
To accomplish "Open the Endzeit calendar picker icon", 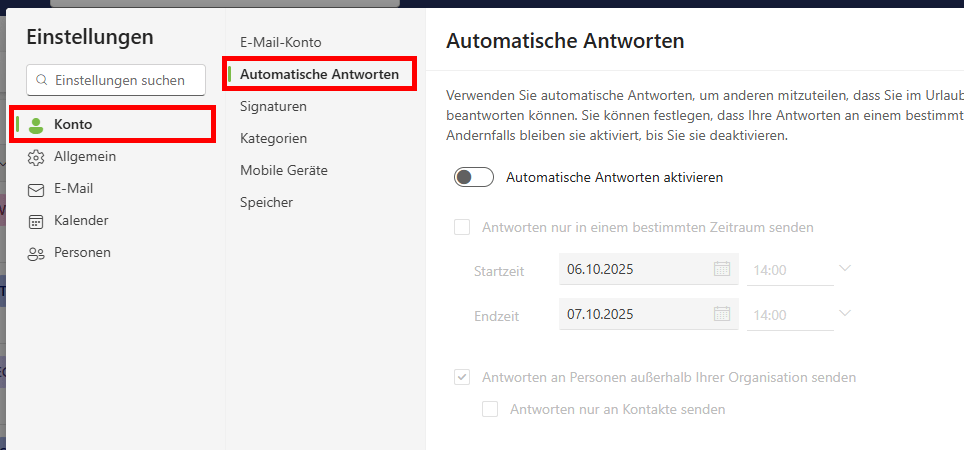I will pos(722,314).
